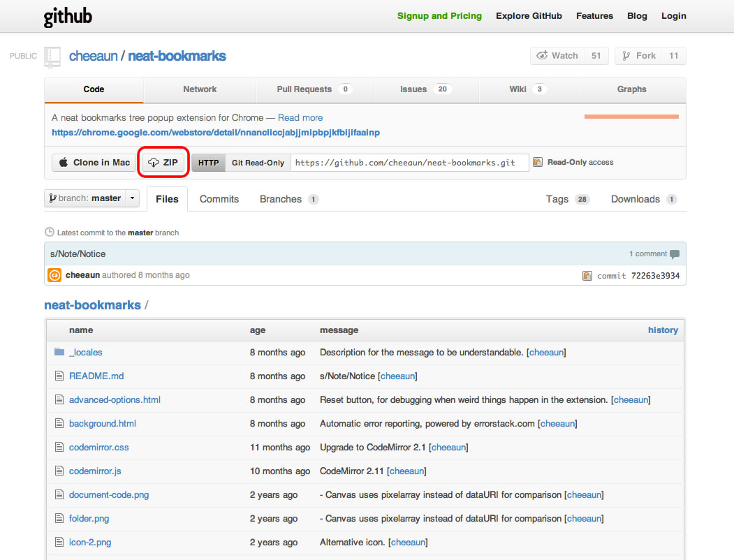The width and height of the screenshot is (734, 560).
Task: Click cheeaun author name in latest commit
Action: point(83,275)
